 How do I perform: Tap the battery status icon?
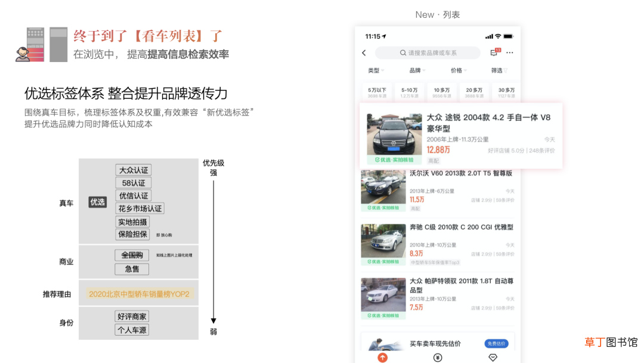click(x=509, y=36)
